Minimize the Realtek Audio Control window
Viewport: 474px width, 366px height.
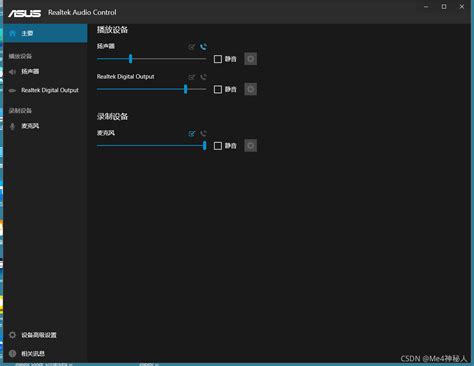[426, 7]
